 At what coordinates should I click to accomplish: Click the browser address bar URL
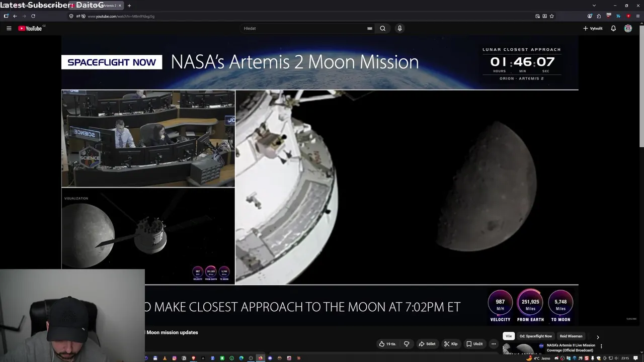[121, 16]
